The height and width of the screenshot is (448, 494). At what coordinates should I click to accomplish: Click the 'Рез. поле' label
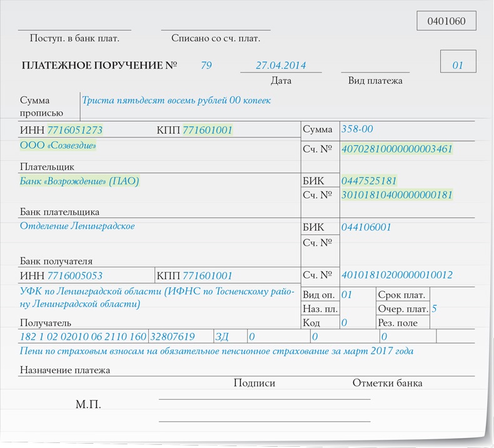[398, 322]
